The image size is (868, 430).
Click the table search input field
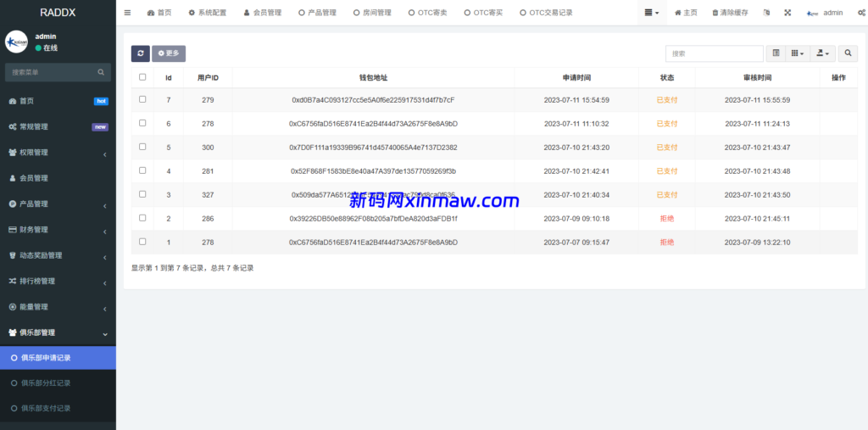click(714, 53)
